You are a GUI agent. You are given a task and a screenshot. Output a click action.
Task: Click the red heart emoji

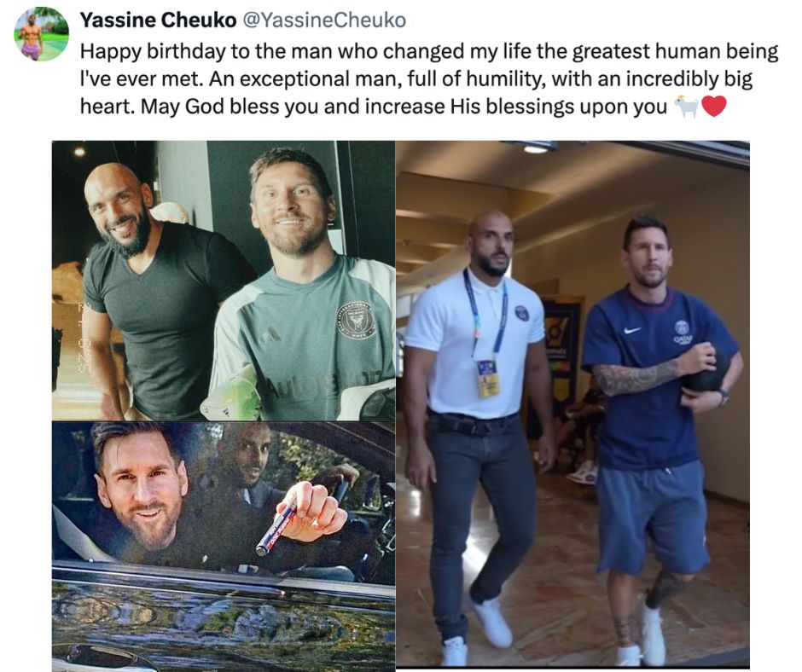tap(713, 107)
